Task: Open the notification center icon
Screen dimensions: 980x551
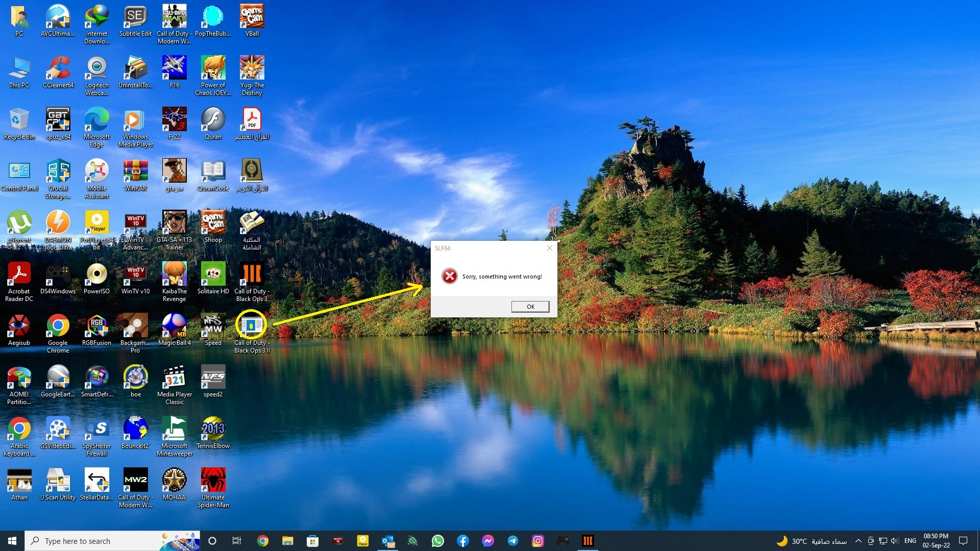Action: [963, 541]
